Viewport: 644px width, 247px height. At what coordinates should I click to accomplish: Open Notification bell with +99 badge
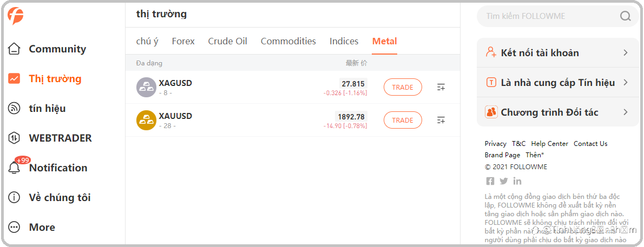point(15,168)
